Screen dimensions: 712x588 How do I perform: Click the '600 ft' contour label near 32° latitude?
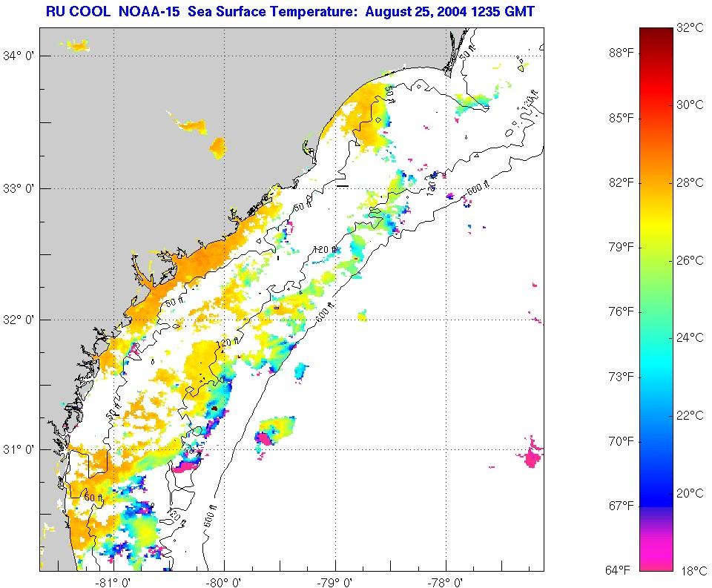coord(325,313)
